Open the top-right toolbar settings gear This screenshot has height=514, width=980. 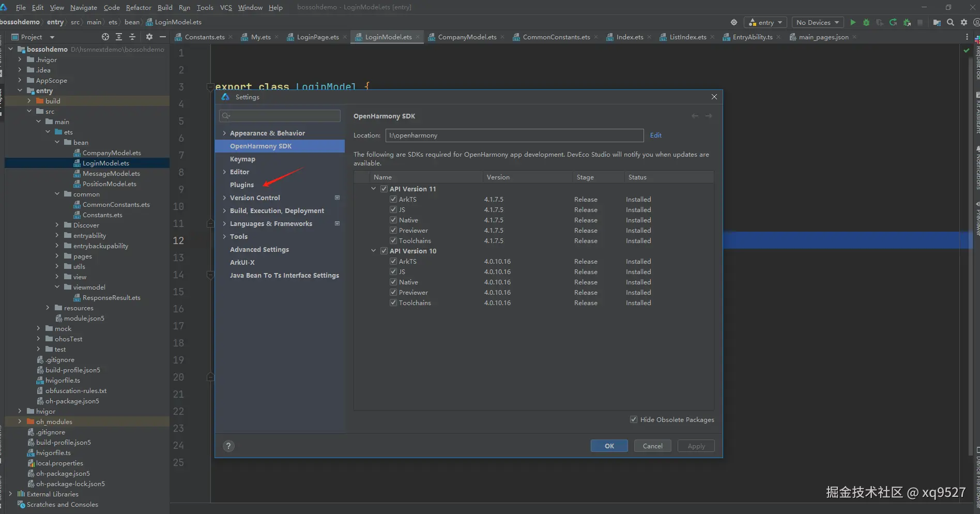tap(964, 22)
